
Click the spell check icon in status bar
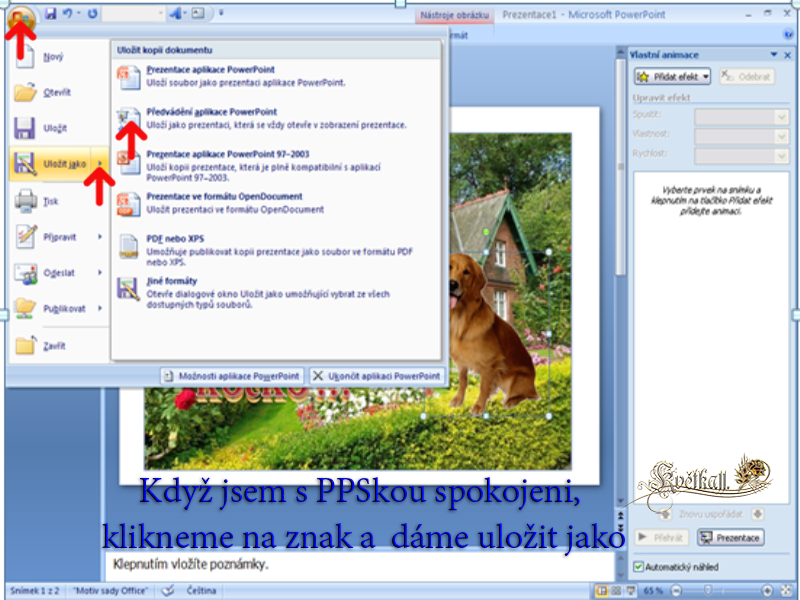pos(168,590)
